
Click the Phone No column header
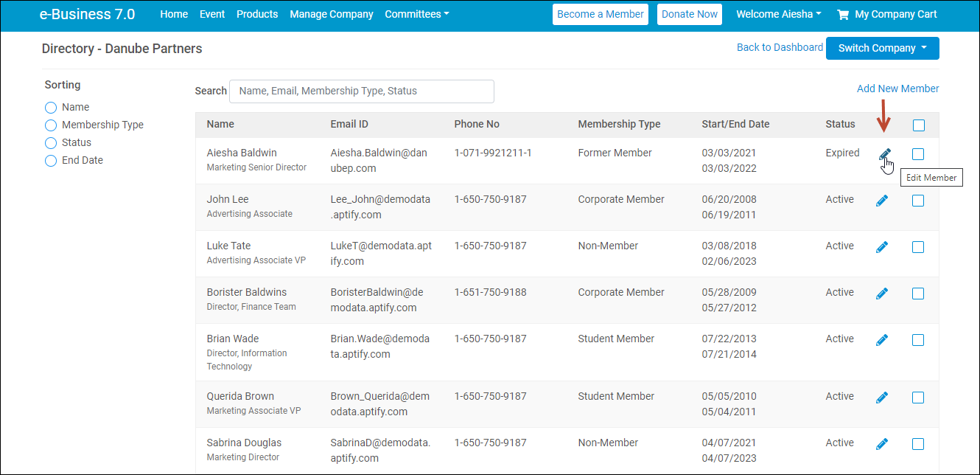point(477,124)
